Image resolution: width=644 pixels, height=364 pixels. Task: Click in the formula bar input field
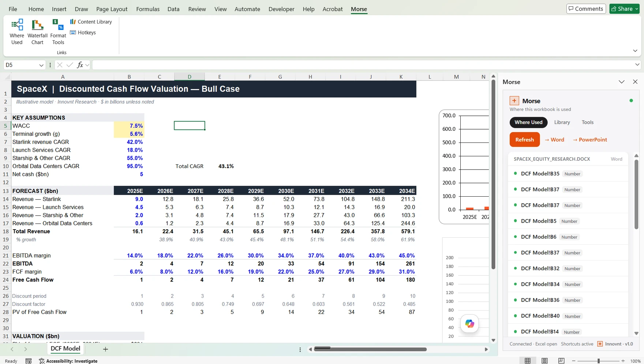[363, 65]
